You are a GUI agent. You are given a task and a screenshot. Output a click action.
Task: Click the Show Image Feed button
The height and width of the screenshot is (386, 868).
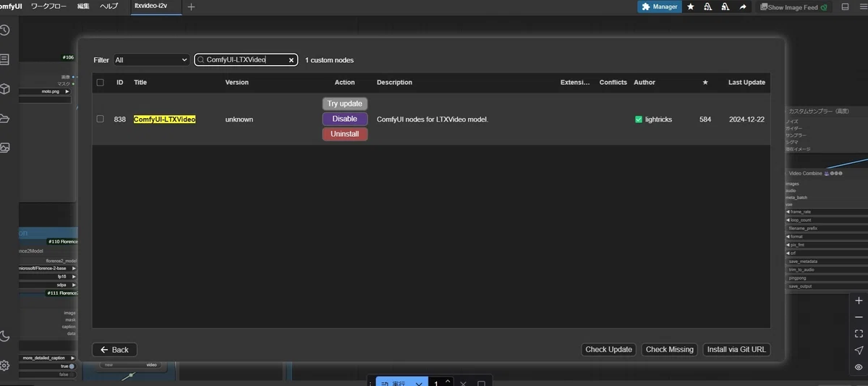click(793, 7)
